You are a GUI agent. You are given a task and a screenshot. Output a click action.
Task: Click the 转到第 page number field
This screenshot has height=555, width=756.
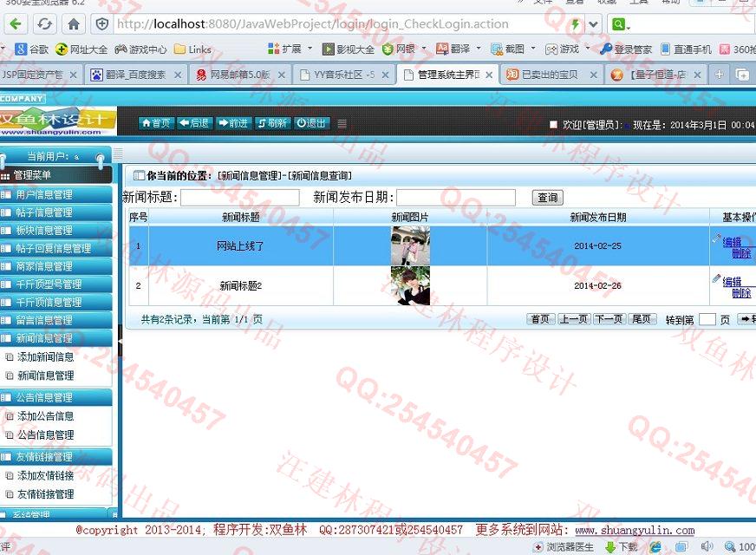point(707,319)
